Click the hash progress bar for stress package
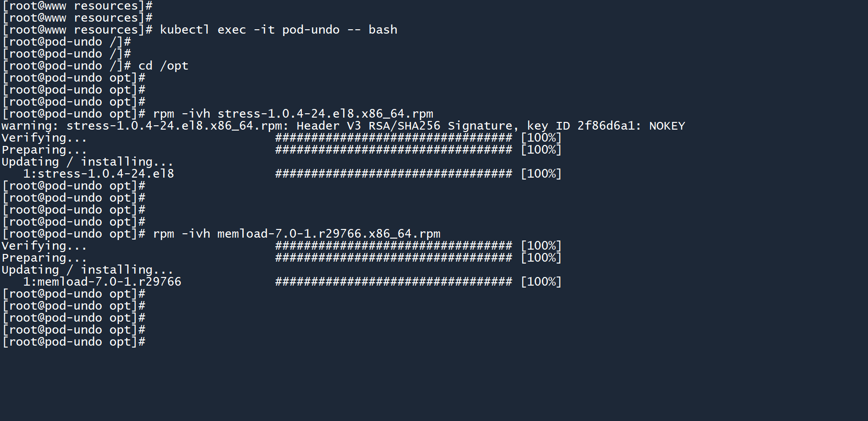This screenshot has height=421, width=868. click(x=393, y=174)
